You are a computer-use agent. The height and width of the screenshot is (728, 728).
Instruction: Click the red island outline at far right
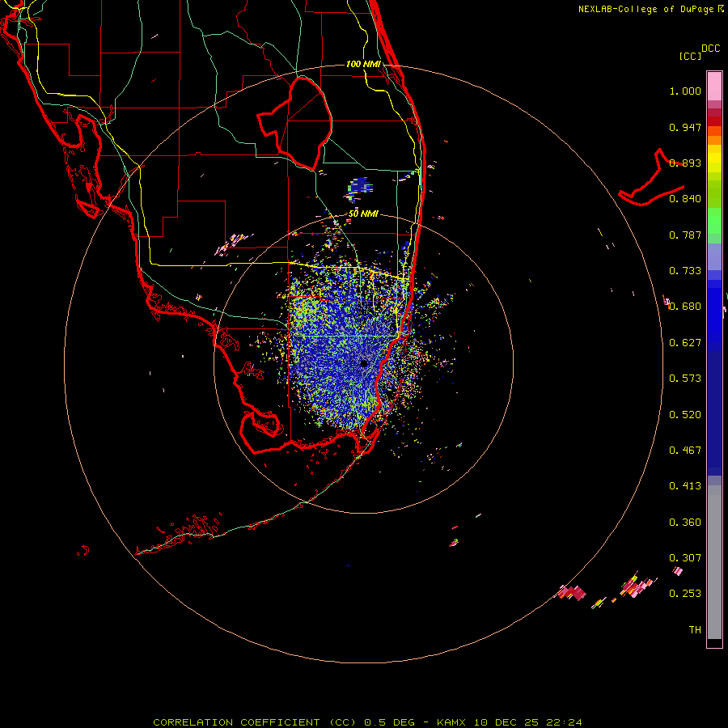tap(651, 177)
